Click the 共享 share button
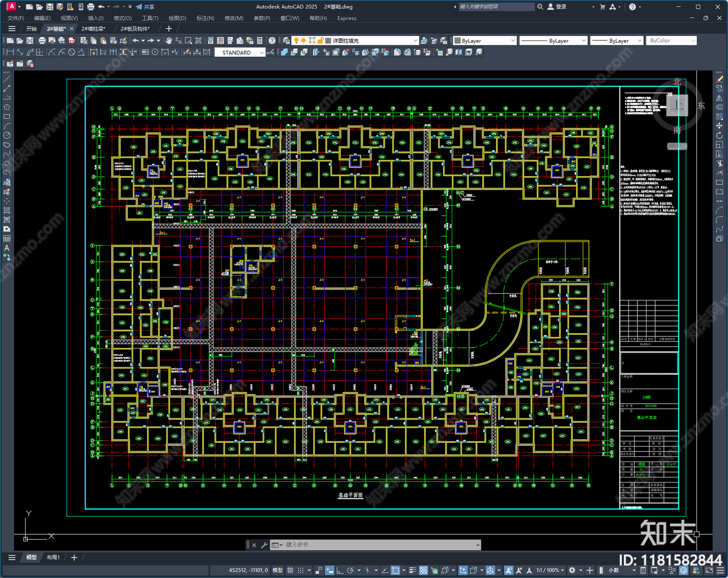 tap(145, 7)
